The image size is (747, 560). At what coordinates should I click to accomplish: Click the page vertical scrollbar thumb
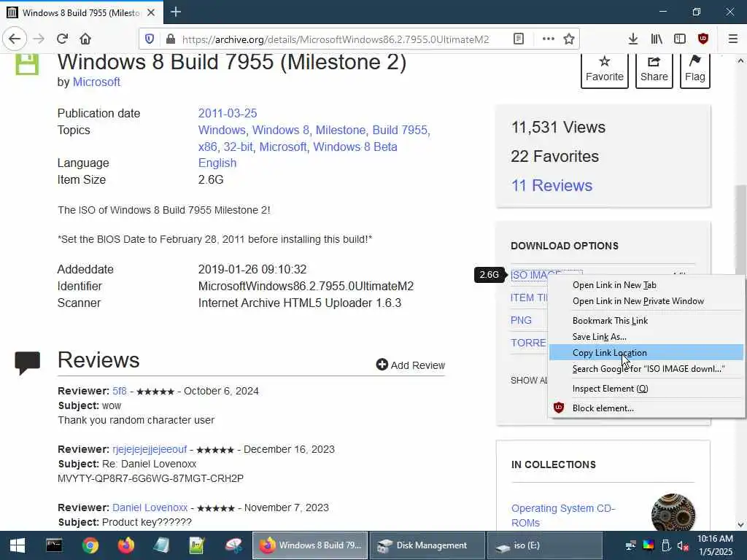point(740,228)
